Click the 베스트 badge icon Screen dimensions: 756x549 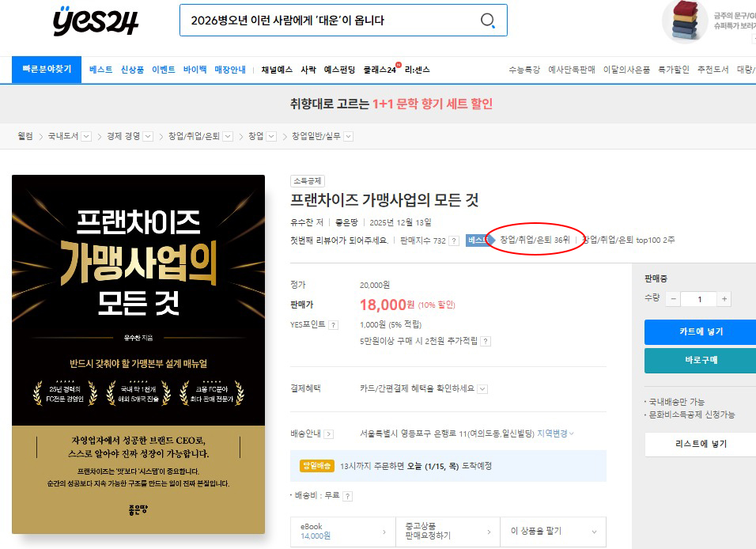click(x=478, y=240)
